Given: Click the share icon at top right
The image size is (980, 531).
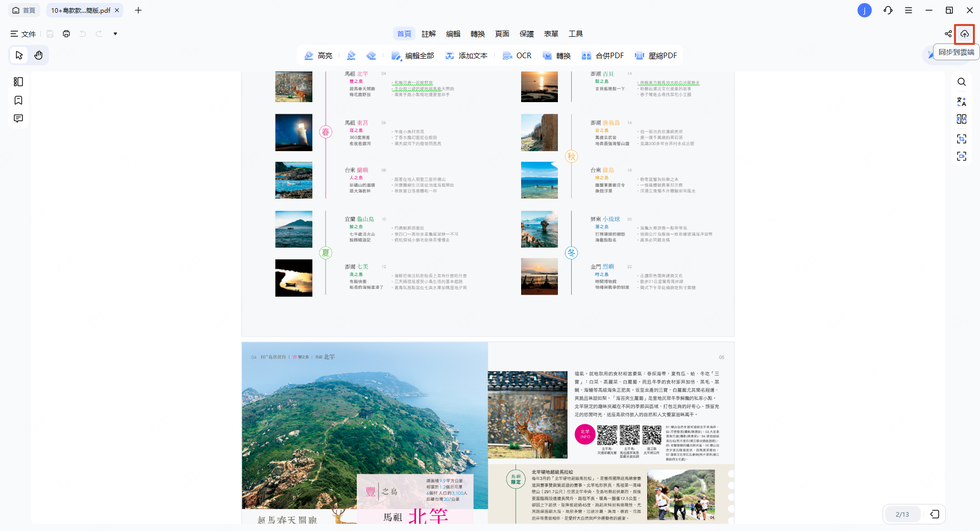Looking at the screenshot, I should (x=948, y=34).
